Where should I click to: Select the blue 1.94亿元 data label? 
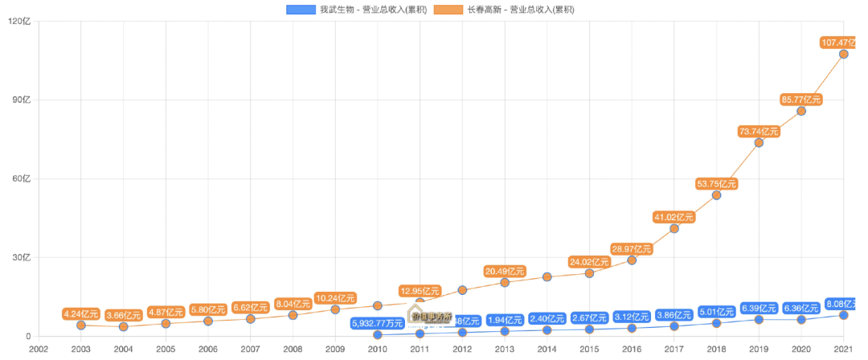(504, 320)
